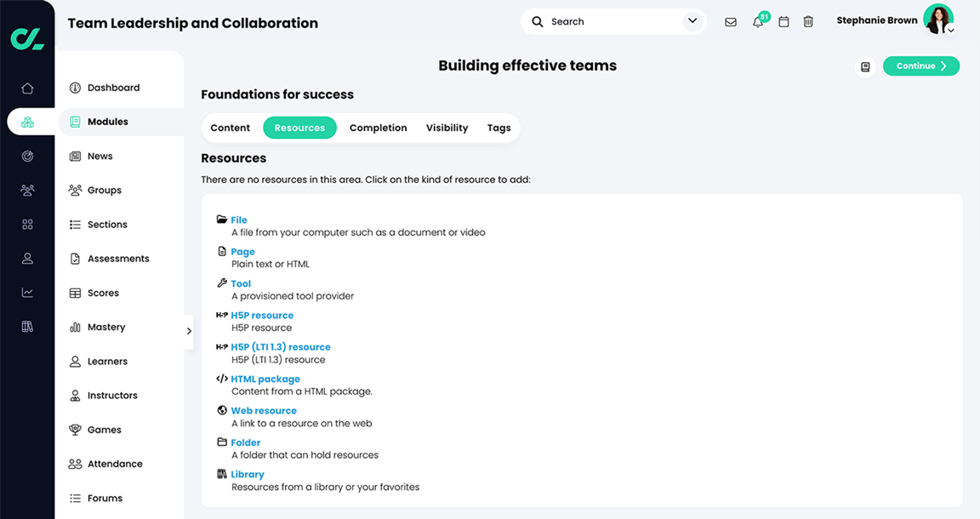
Task: Click the book icon beside the Continue button
Action: (865, 66)
